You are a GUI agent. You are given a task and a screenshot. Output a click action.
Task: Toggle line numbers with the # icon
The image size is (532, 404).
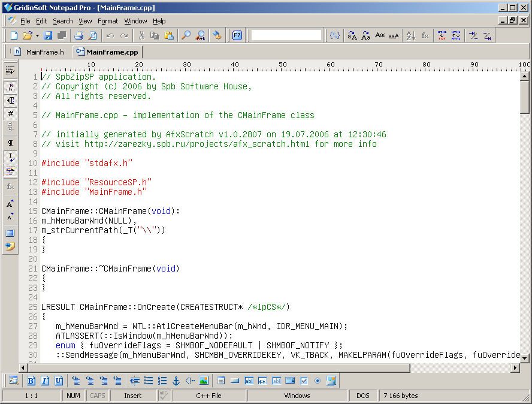[x=10, y=114]
